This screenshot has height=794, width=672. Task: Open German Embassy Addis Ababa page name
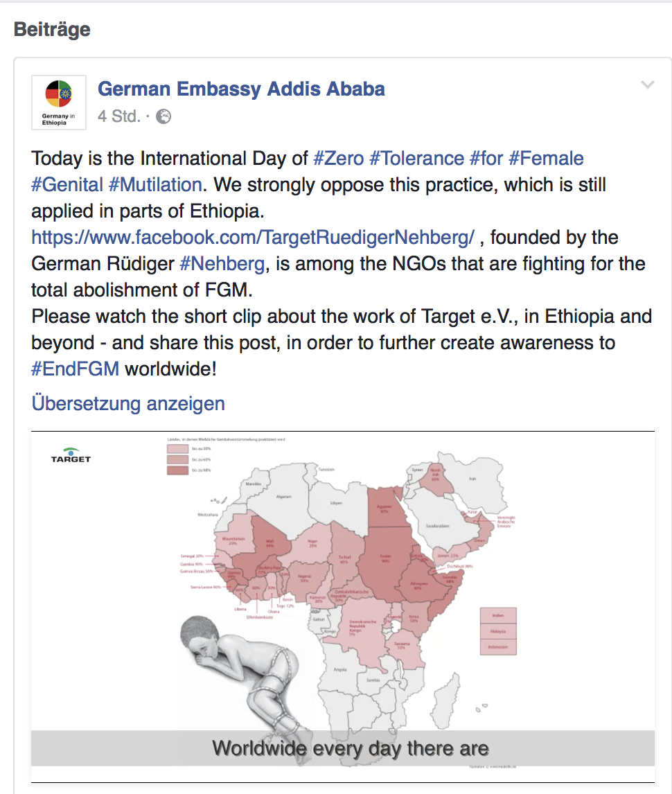tap(241, 89)
